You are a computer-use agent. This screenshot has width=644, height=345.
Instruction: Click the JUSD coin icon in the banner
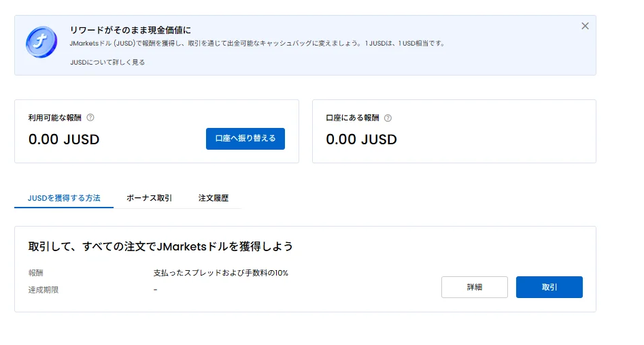click(x=41, y=42)
